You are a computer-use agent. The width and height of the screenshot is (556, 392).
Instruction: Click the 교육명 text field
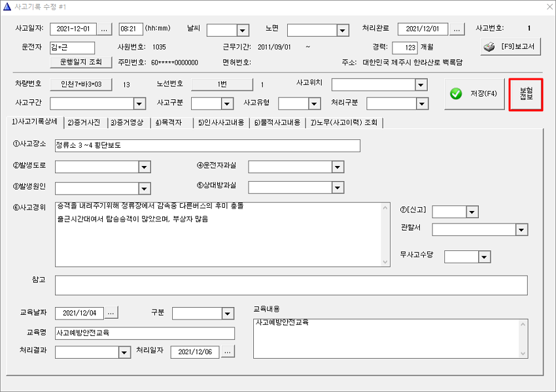[x=145, y=333]
